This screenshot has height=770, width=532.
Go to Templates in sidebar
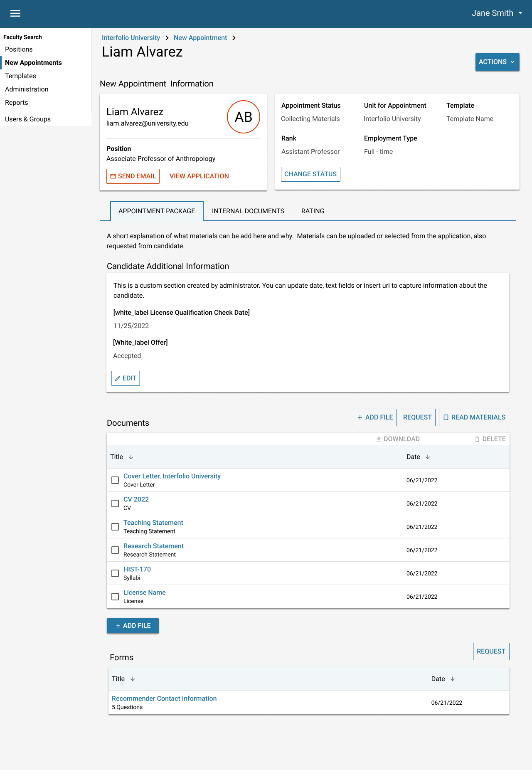[x=20, y=76]
